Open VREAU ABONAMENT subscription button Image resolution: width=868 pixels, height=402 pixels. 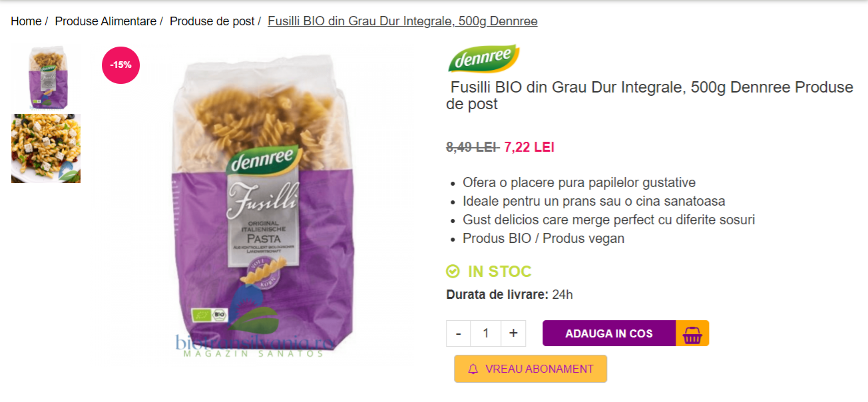531,369
